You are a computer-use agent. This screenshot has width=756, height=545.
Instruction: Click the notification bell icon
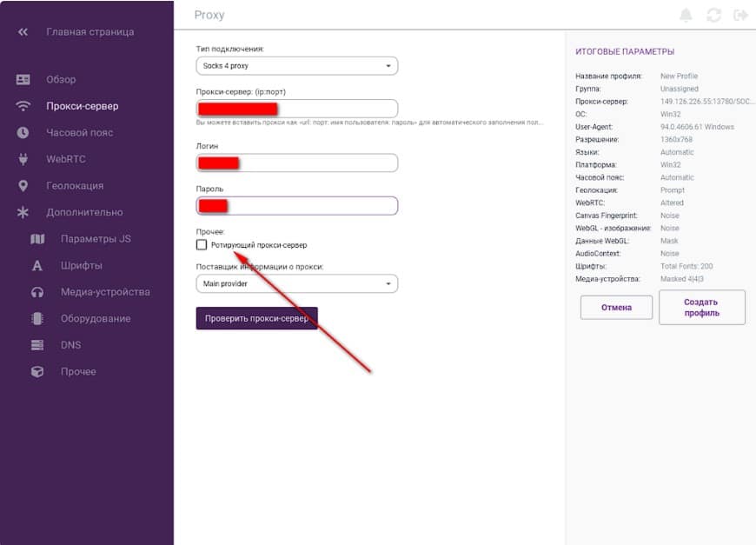click(x=686, y=16)
